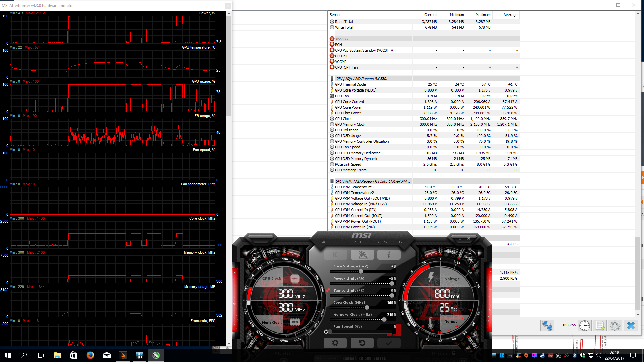The width and height of the screenshot is (644, 362).
Task: Click the Maximum column header
Action: pos(479,15)
